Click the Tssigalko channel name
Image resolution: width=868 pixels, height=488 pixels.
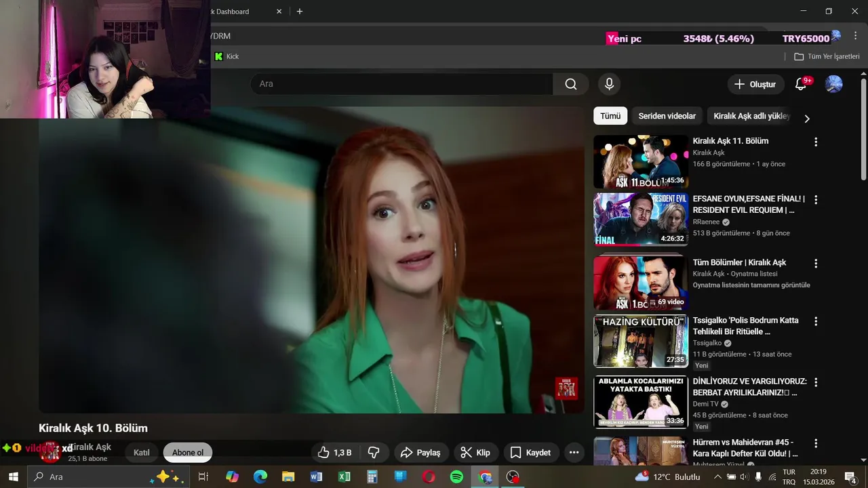coord(707,343)
